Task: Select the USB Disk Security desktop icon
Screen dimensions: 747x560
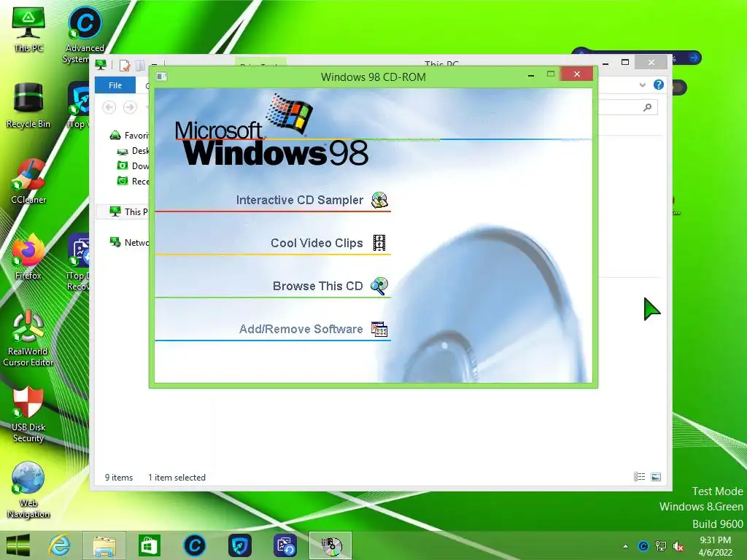Action: [x=28, y=414]
